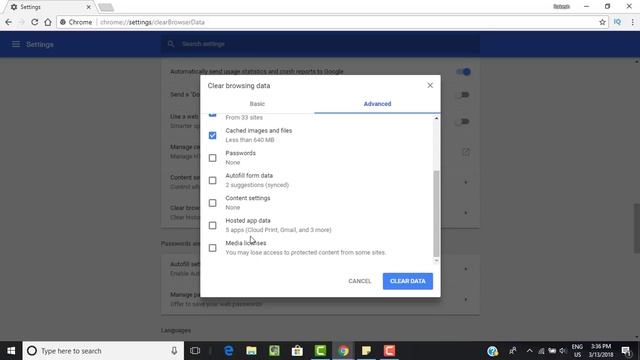The width and height of the screenshot is (640, 360).
Task: Click the CANCEL button
Action: pyautogui.click(x=360, y=281)
